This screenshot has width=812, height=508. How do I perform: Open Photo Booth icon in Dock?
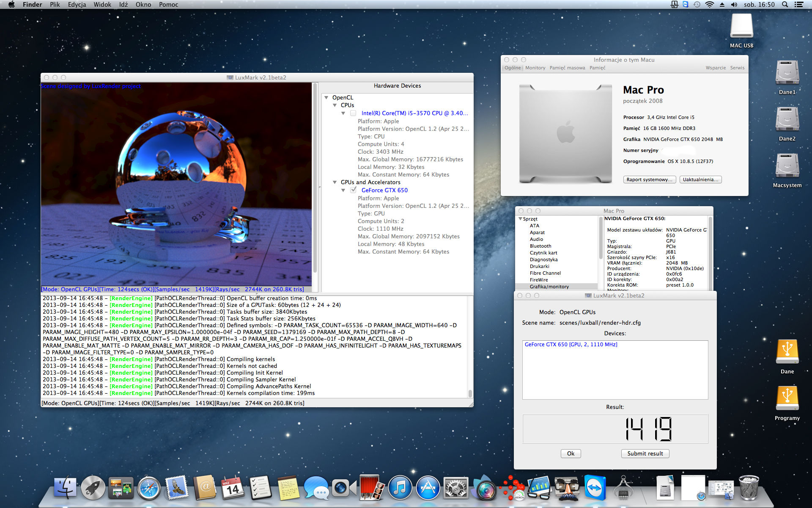pos(372,488)
